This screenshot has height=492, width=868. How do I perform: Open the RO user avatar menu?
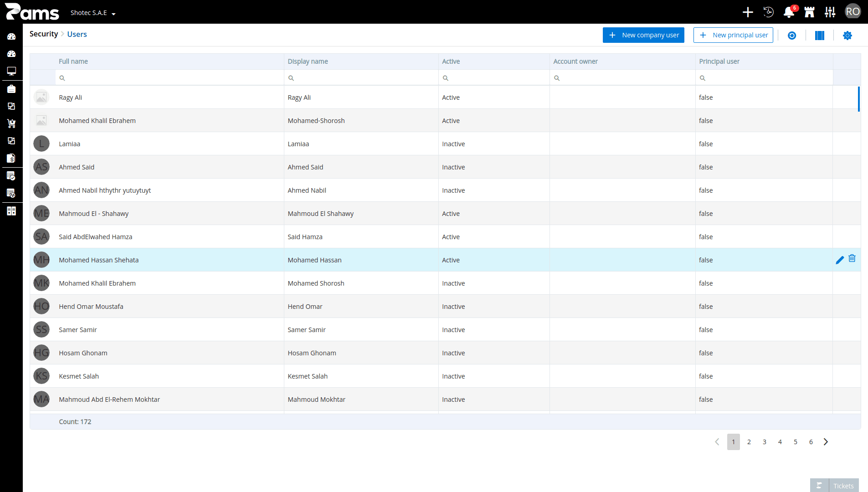[853, 12]
